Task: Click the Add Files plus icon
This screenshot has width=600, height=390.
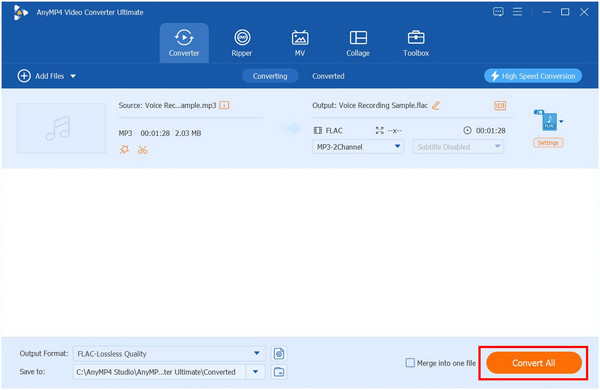Action: click(x=24, y=76)
